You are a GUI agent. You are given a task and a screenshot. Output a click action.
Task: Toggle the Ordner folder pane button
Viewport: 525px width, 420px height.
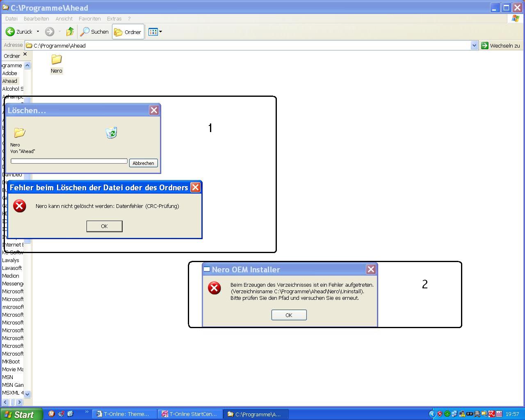coord(128,32)
